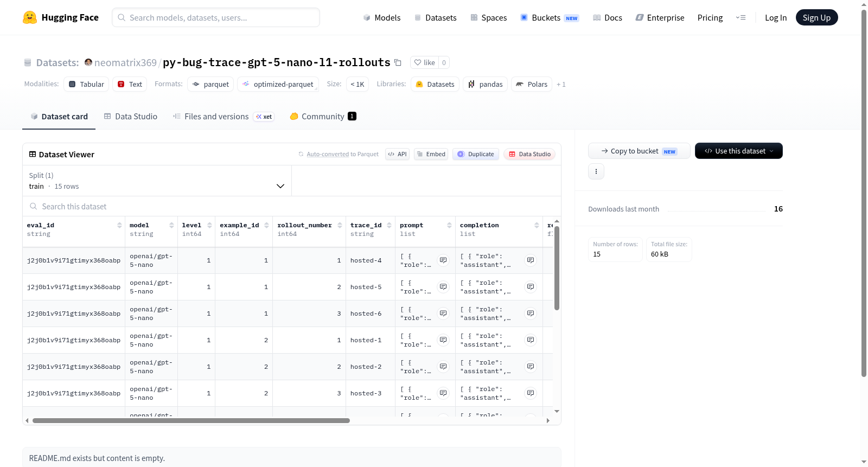This screenshot has height=467, width=868.
Task: Open the Pricing page link
Action: (710, 17)
